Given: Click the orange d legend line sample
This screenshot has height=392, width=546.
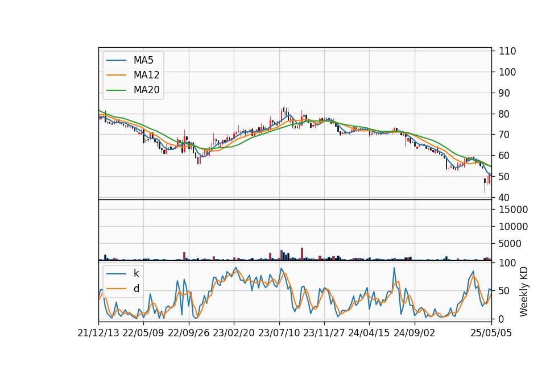Looking at the screenshot, I should (x=116, y=289).
